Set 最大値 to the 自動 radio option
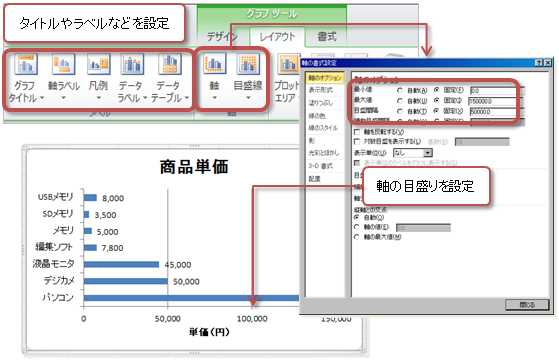 tap(400, 101)
